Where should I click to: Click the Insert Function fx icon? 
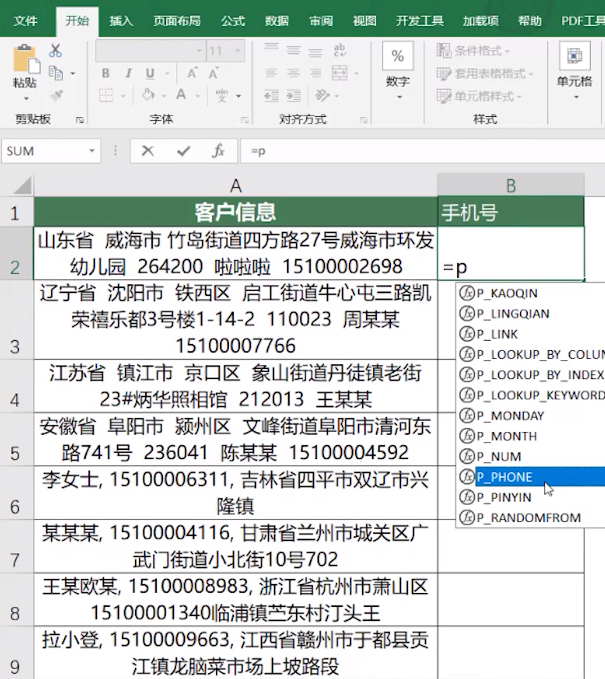(x=218, y=151)
